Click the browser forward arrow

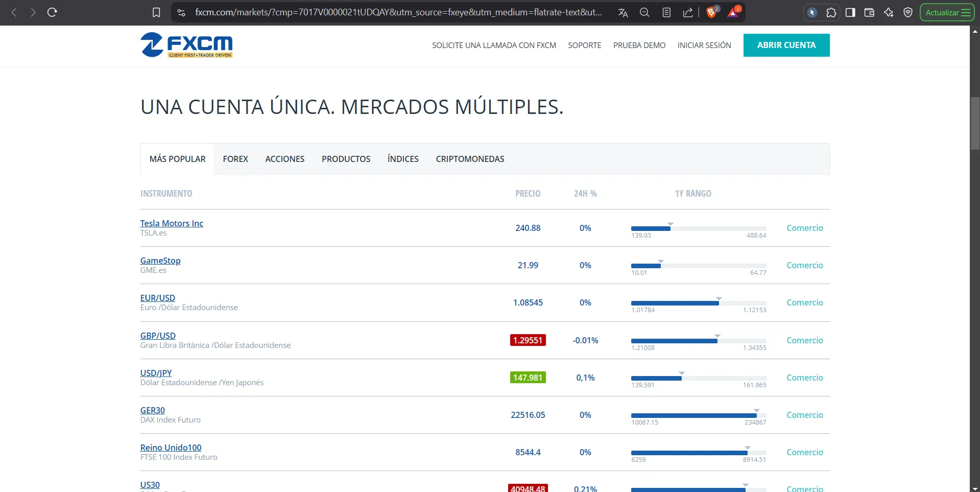tap(33, 12)
